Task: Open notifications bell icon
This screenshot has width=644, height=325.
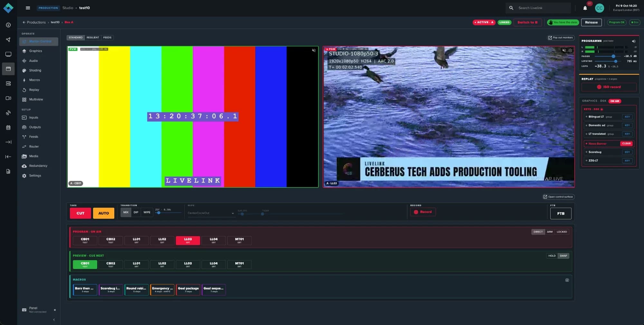Action: click(585, 8)
